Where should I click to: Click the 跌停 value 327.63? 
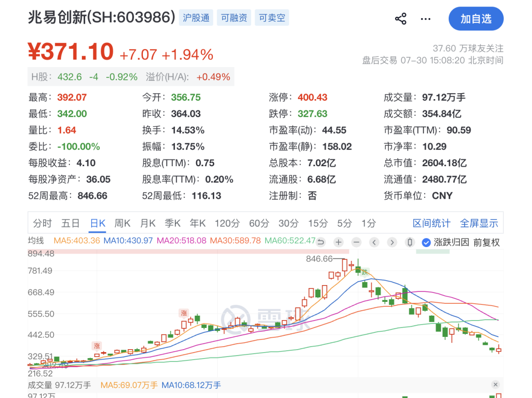point(312,114)
